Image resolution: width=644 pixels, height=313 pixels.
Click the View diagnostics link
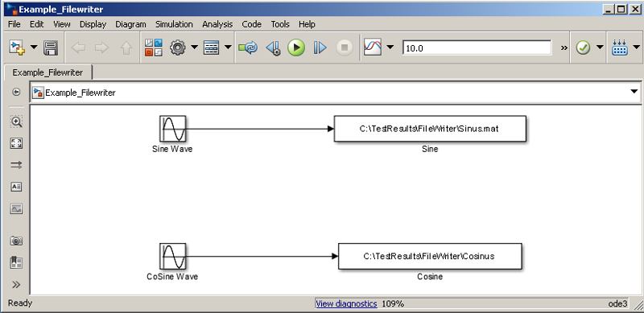(x=346, y=303)
